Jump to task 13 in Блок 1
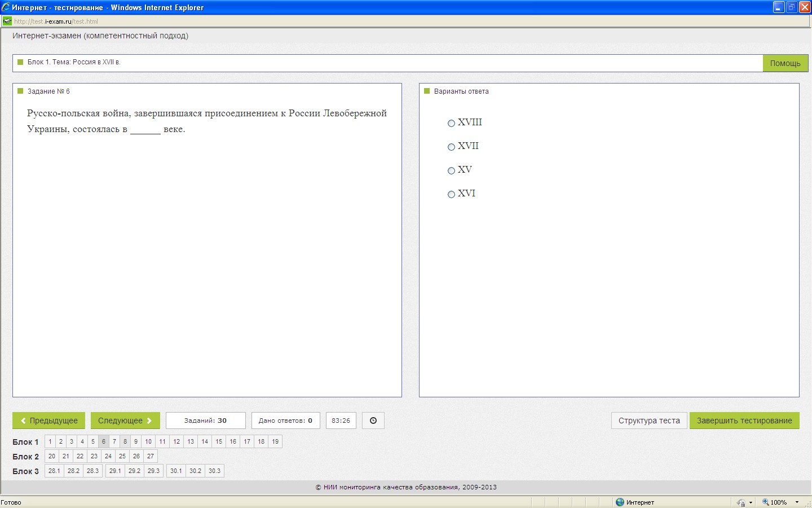The width and height of the screenshot is (812, 508). (x=191, y=441)
